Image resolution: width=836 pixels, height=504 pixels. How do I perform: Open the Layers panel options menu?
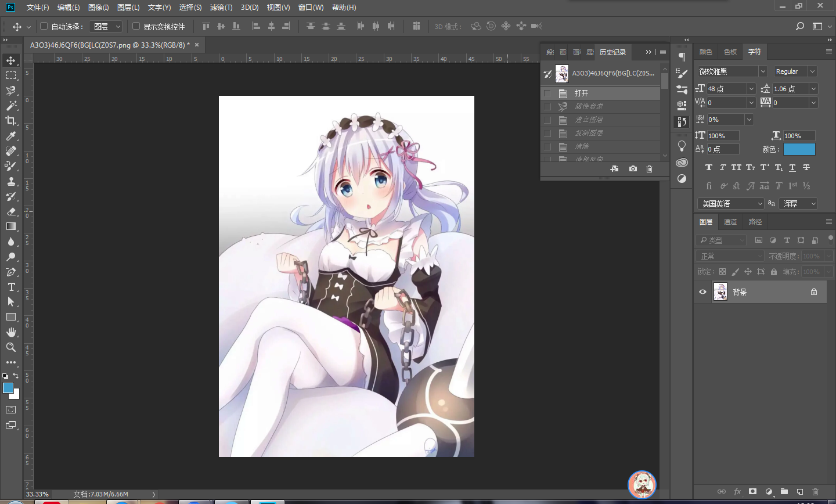[x=828, y=222]
